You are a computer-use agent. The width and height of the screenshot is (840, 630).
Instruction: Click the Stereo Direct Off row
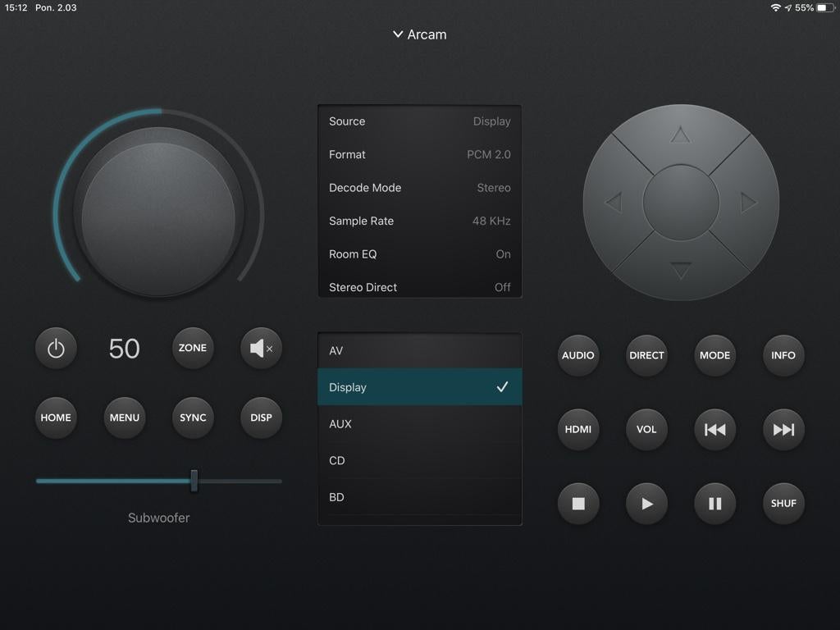(x=419, y=285)
